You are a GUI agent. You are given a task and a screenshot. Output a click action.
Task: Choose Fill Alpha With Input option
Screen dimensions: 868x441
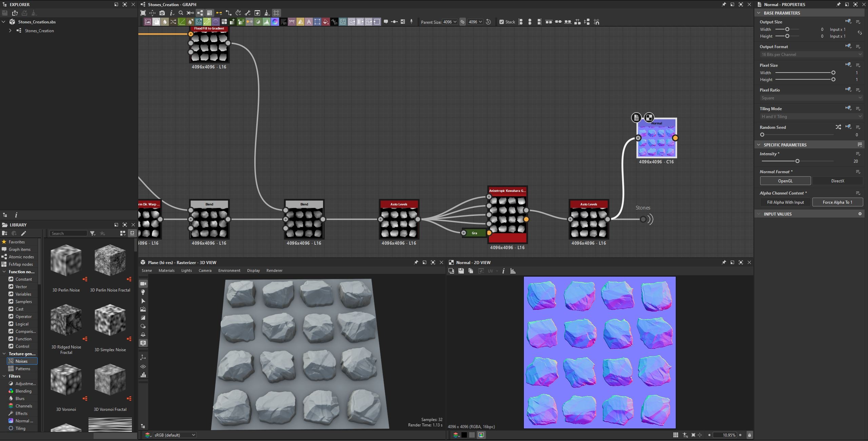pyautogui.click(x=785, y=202)
